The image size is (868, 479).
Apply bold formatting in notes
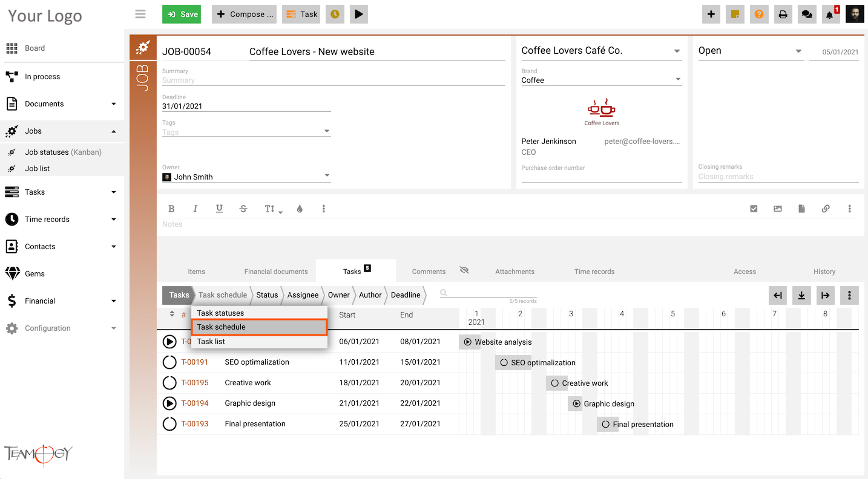171,209
